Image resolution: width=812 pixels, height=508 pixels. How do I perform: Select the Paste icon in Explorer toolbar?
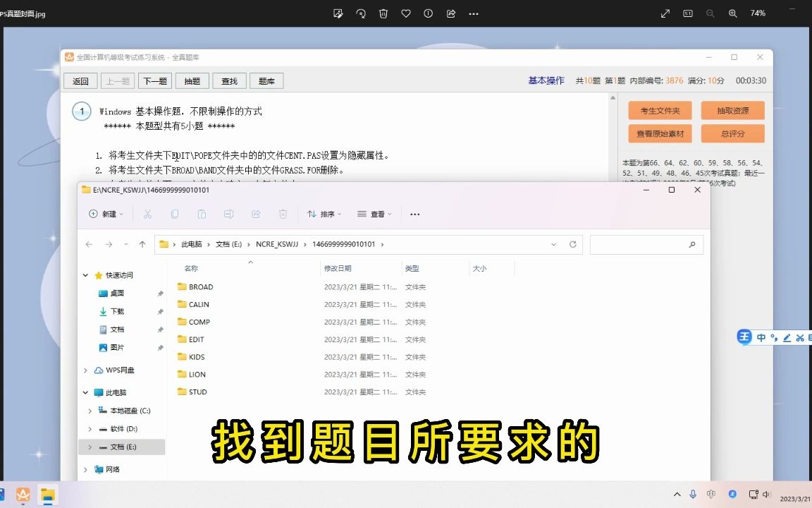(202, 213)
